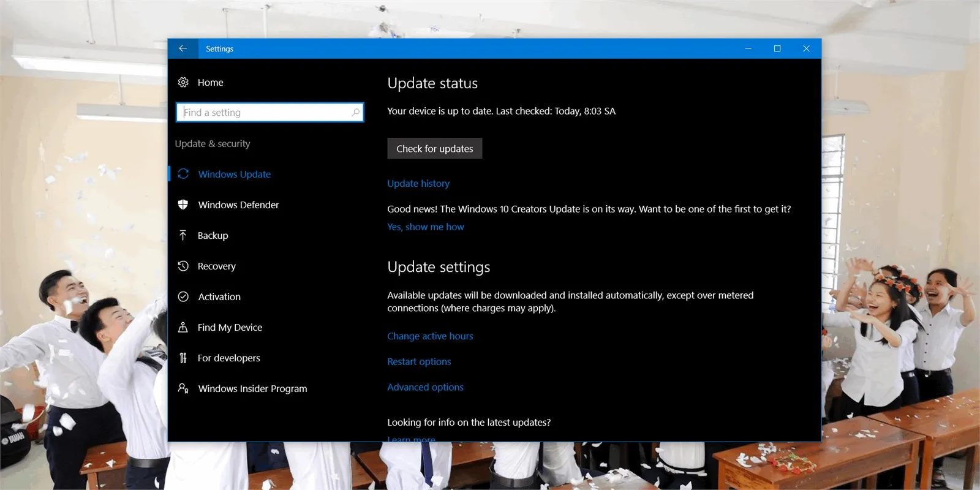Viewport: 980px width, 490px height.
Task: Open Advanced options link
Action: (x=425, y=387)
